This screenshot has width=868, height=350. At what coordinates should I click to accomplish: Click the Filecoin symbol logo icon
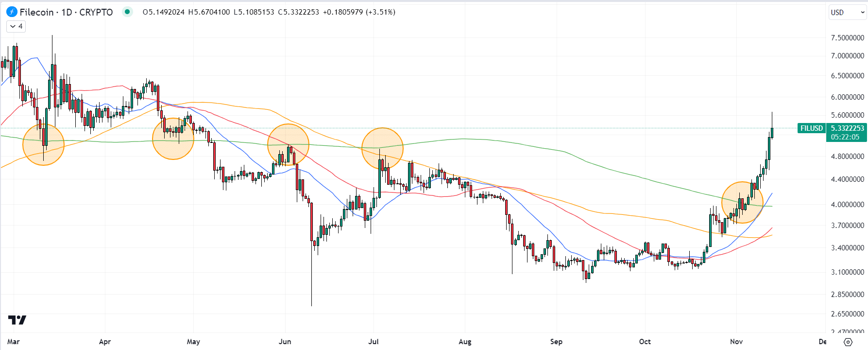point(12,12)
